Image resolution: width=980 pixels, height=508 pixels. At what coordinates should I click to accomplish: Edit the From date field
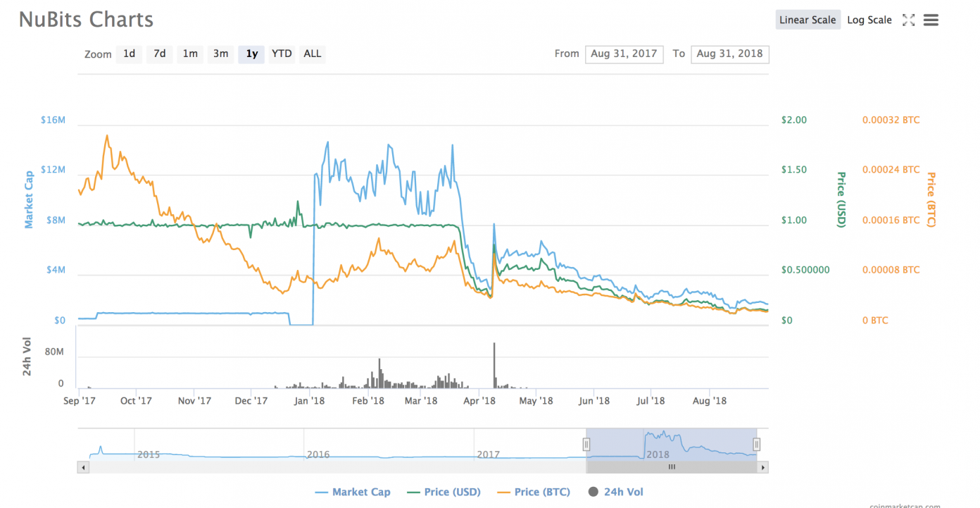(x=624, y=54)
